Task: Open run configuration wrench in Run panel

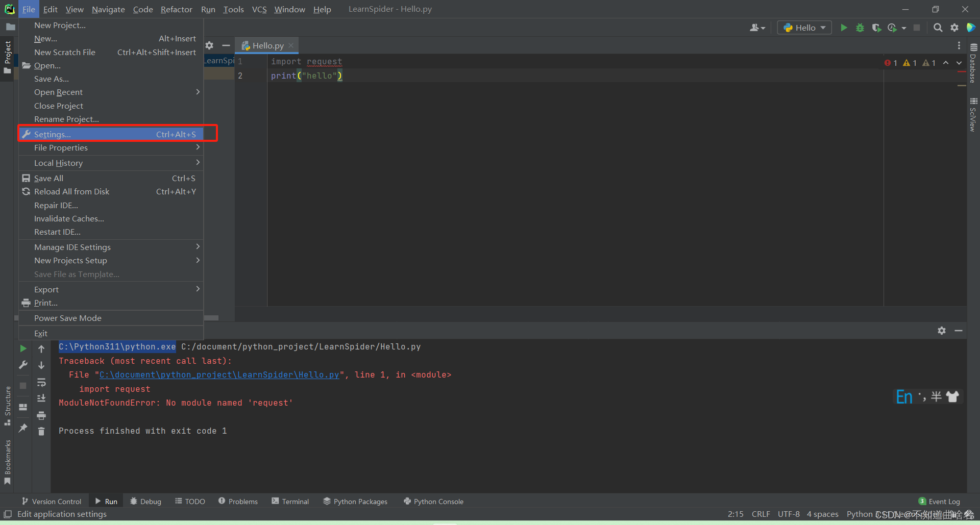Action: [23, 365]
